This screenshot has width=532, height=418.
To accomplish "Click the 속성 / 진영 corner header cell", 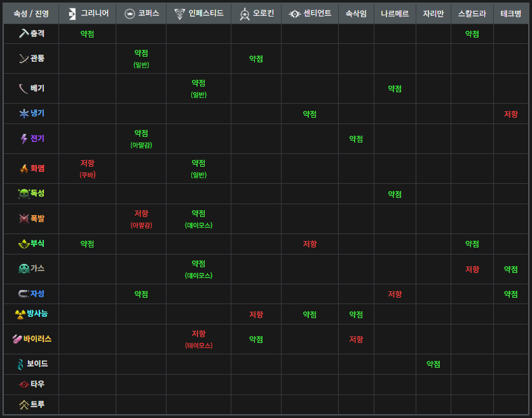I will coord(31,13).
